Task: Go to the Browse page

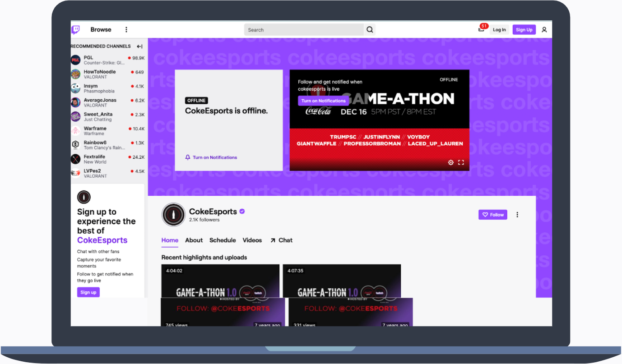Action: (101, 30)
